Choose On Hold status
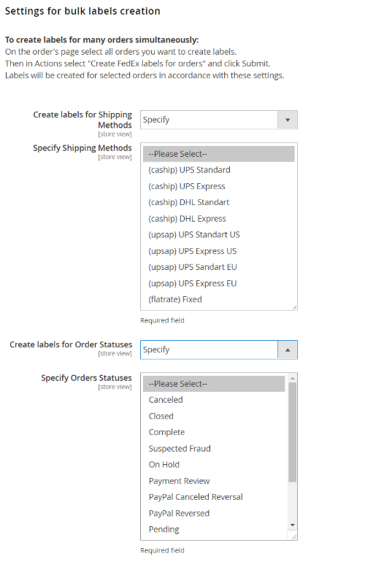Screen dimensions: 392x567 click(x=214, y=465)
